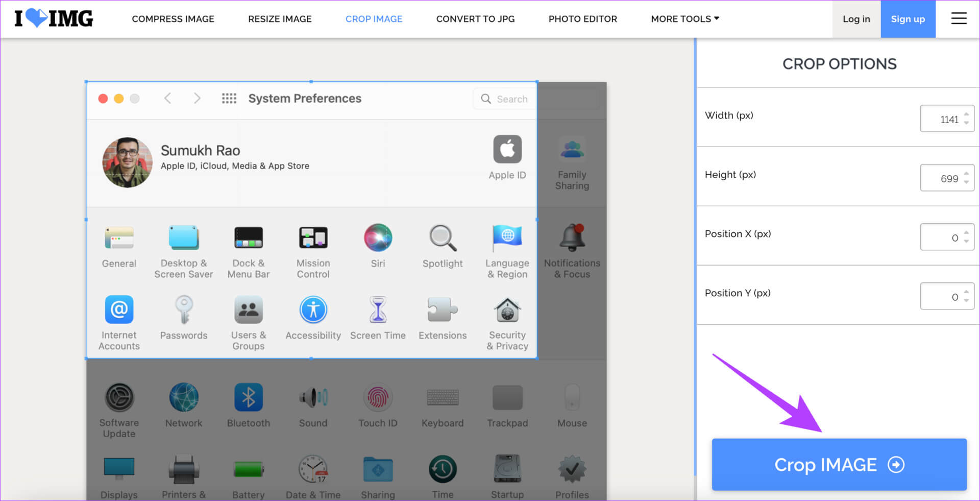This screenshot has height=501, width=980.
Task: Decrease Height using the stepper down arrow
Action: click(966, 182)
